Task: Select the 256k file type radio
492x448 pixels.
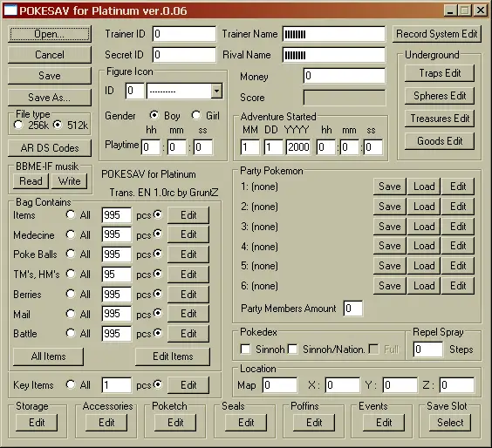Action: [18, 126]
